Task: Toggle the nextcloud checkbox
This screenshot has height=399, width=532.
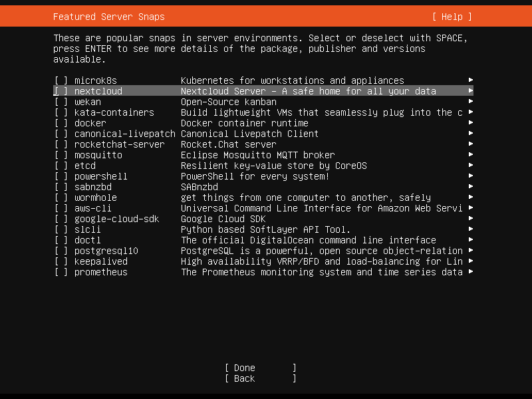Action: 61,91
